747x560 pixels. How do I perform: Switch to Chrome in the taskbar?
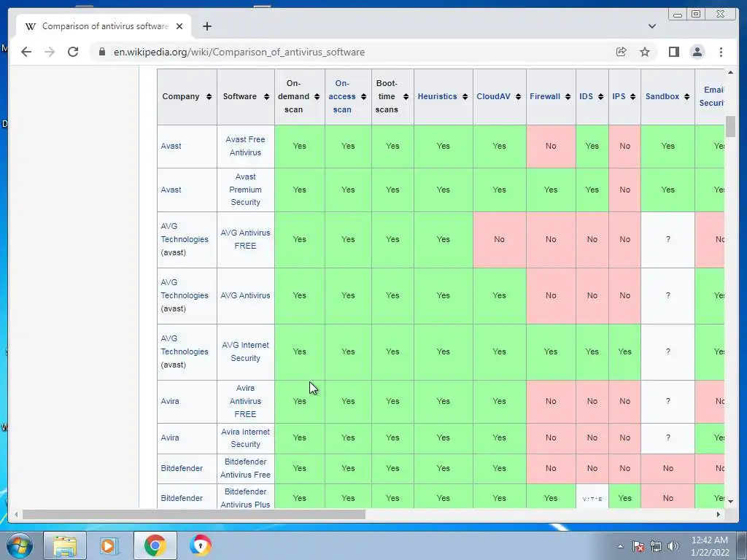coord(155,545)
